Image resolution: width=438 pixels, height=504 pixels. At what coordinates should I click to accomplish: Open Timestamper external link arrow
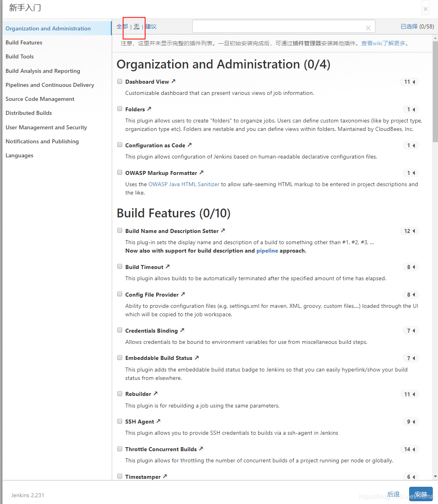165,476
